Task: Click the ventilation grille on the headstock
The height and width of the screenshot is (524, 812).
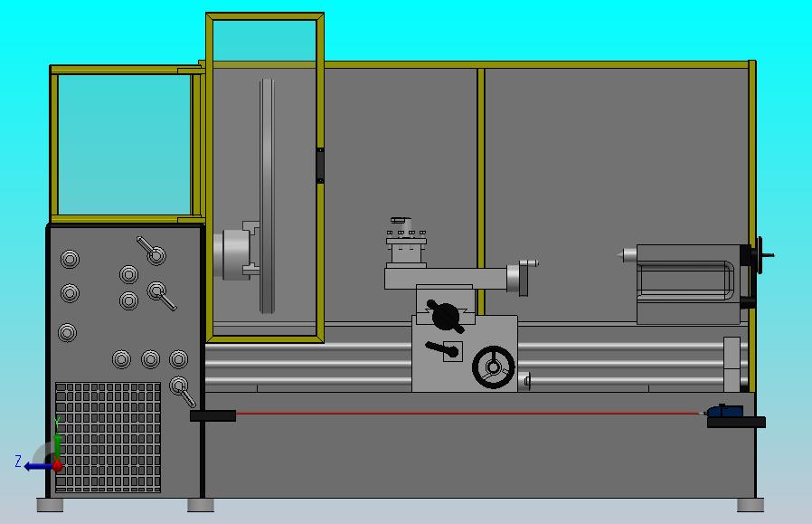Action: pyautogui.click(x=108, y=437)
